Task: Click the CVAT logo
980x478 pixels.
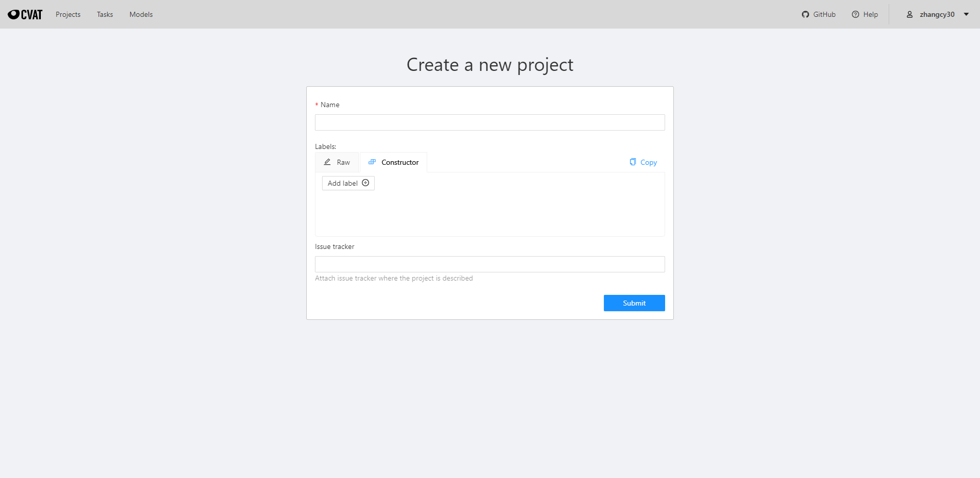Action: 25,14
